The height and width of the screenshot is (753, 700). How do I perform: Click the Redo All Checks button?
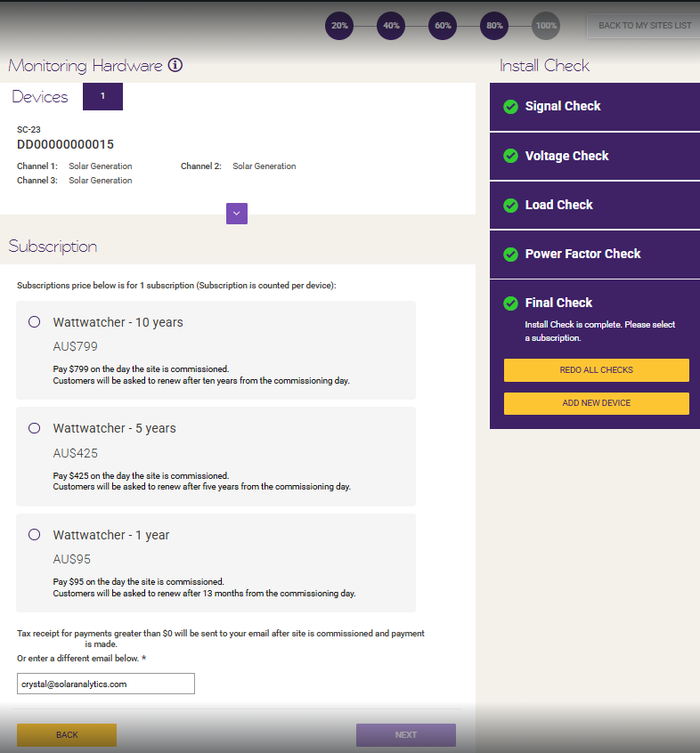point(596,370)
